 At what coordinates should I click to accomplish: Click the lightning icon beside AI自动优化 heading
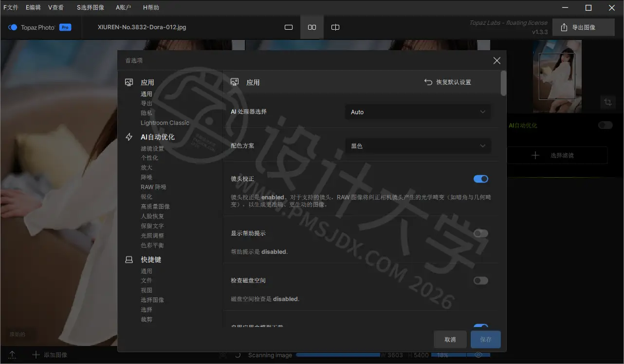click(x=129, y=137)
